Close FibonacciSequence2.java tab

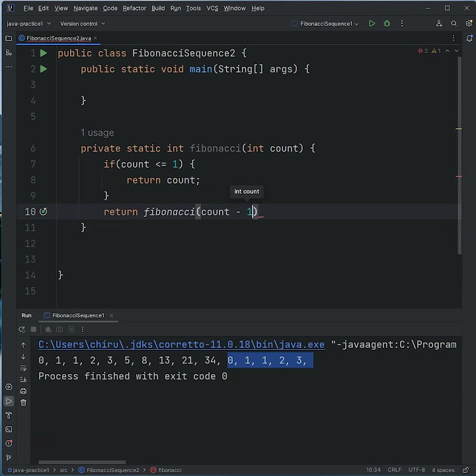point(95,38)
